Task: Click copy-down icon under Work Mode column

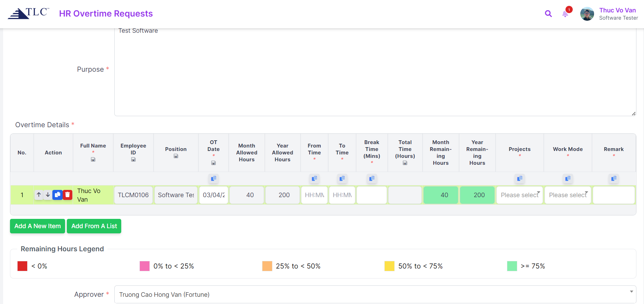Action: coord(568,179)
